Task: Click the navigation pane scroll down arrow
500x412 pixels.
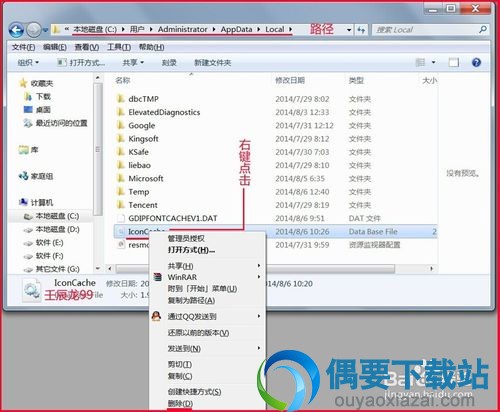Action: 98,268
